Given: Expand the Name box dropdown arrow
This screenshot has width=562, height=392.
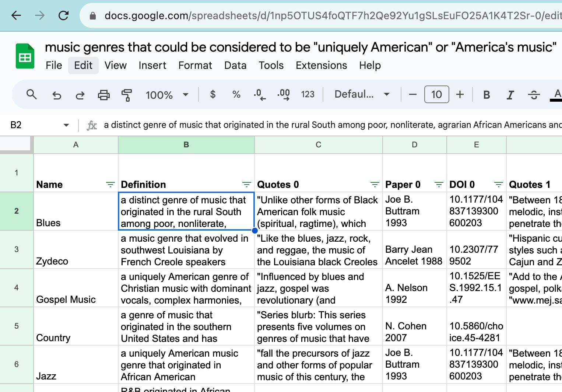Looking at the screenshot, I should pyautogui.click(x=66, y=125).
